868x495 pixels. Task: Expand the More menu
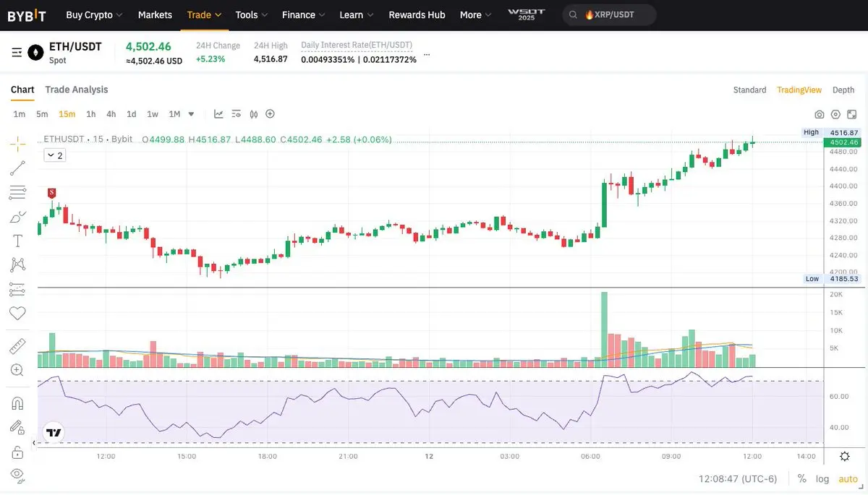point(475,14)
